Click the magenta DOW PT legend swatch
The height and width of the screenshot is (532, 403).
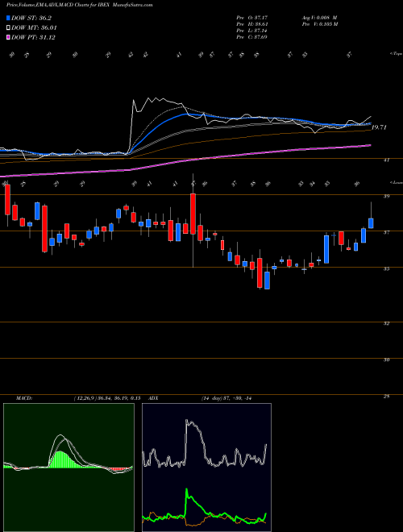click(9, 37)
